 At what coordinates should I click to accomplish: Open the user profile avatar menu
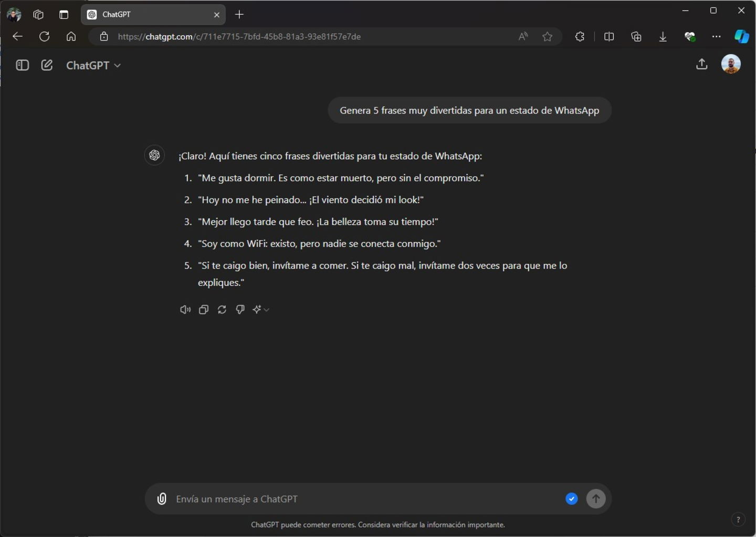[x=731, y=64]
